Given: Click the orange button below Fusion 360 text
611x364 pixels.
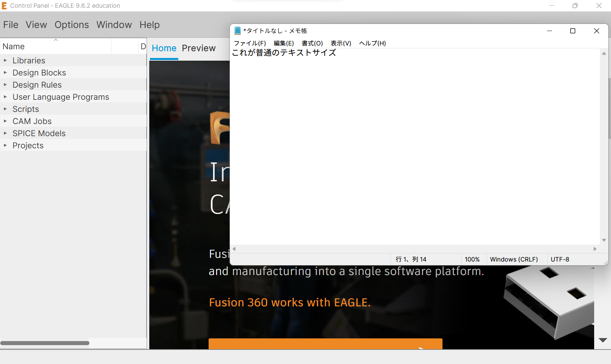Looking at the screenshot, I should [x=325, y=344].
